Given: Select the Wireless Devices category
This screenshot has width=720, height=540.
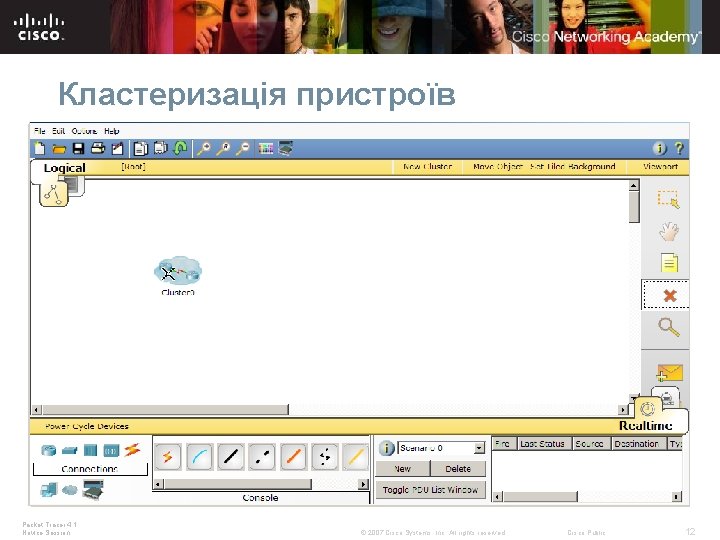Looking at the screenshot, I should click(x=111, y=450).
